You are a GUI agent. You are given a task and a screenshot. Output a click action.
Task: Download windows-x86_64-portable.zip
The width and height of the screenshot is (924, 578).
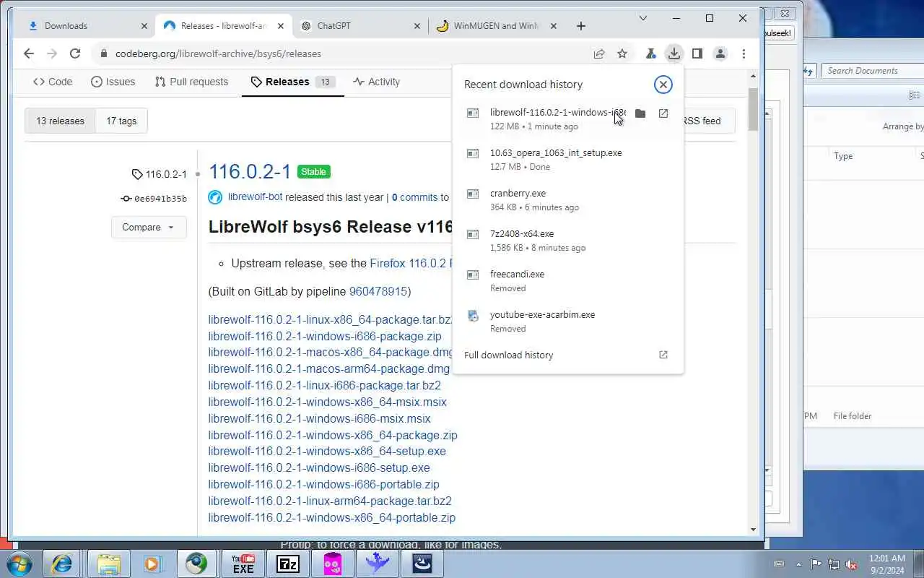(332, 517)
